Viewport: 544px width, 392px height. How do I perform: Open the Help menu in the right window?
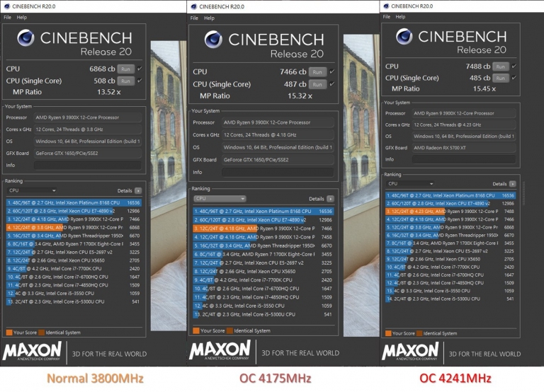pyautogui.click(x=400, y=17)
